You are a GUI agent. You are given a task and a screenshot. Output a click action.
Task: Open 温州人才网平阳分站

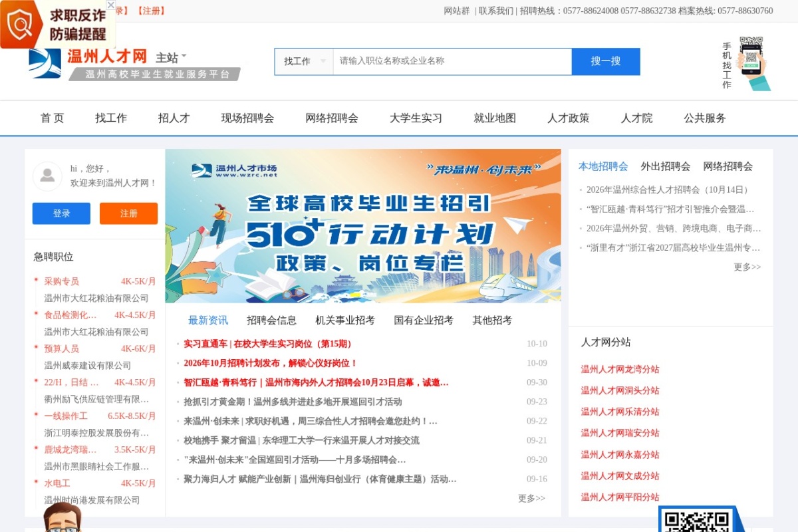(620, 497)
